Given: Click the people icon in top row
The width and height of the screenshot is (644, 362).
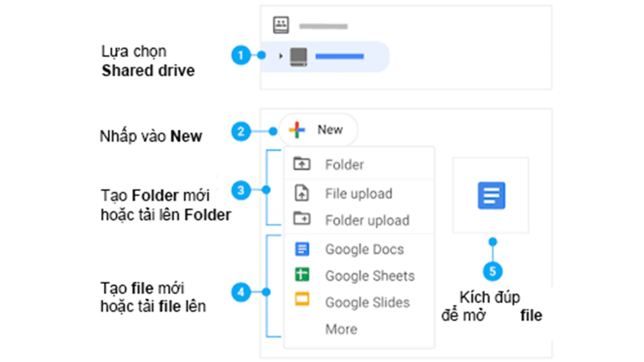Looking at the screenshot, I should [281, 25].
